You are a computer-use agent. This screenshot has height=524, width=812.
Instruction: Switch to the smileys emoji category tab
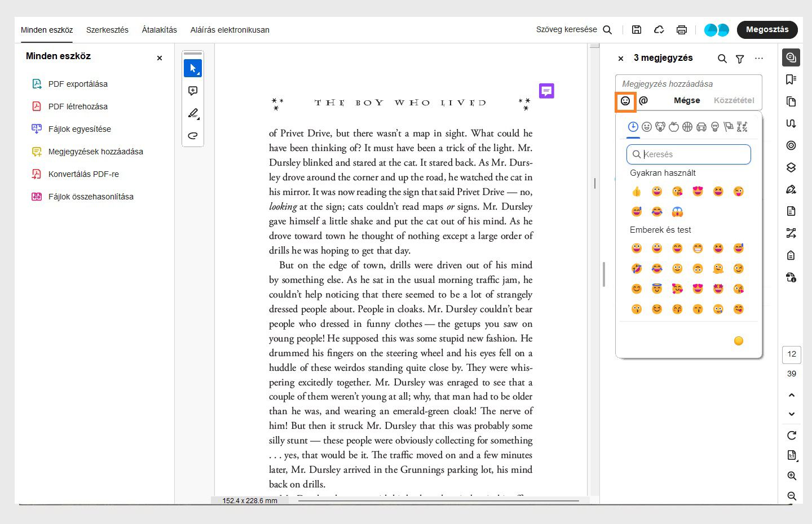pyautogui.click(x=647, y=127)
